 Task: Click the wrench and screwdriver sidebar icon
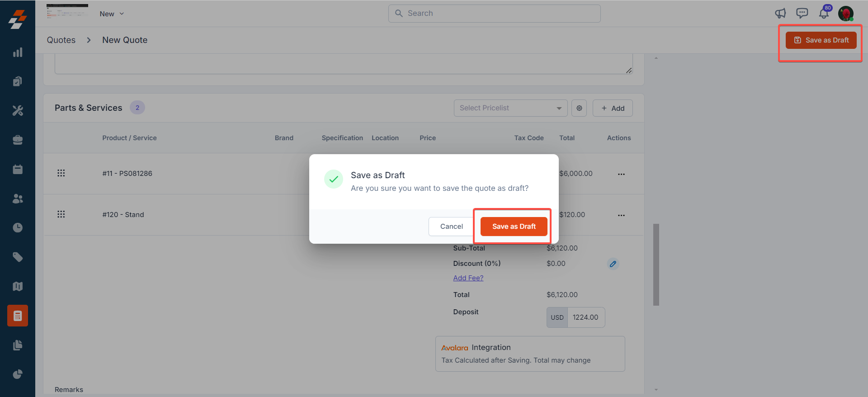[18, 111]
